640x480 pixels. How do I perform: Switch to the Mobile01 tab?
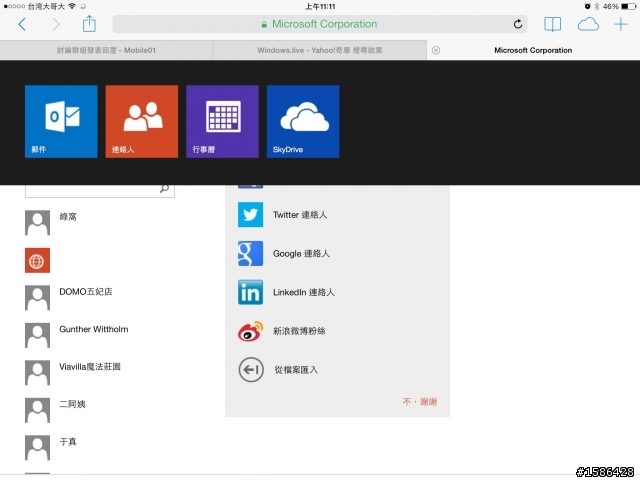(x=106, y=50)
